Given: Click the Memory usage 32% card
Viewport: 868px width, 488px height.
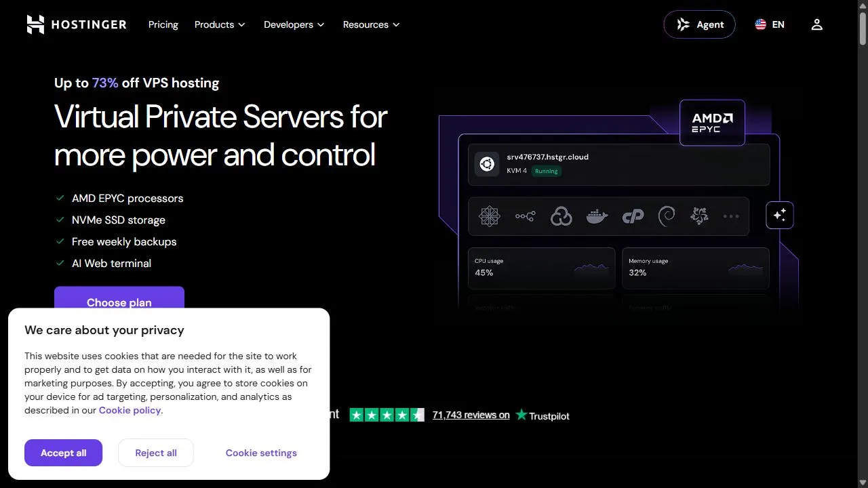Looking at the screenshot, I should [x=696, y=268].
